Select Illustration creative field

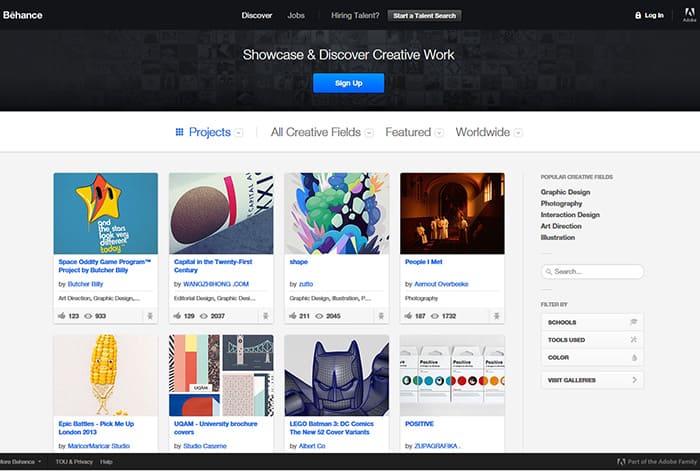(x=558, y=238)
